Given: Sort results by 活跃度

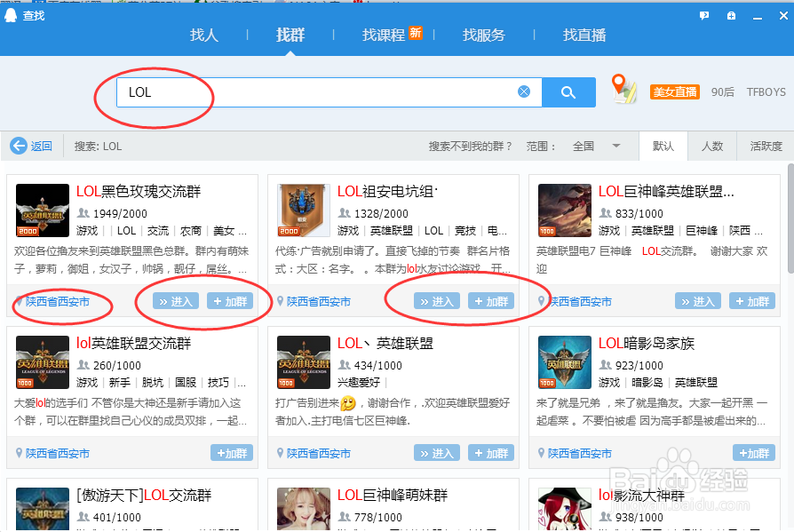Looking at the screenshot, I should [x=766, y=147].
